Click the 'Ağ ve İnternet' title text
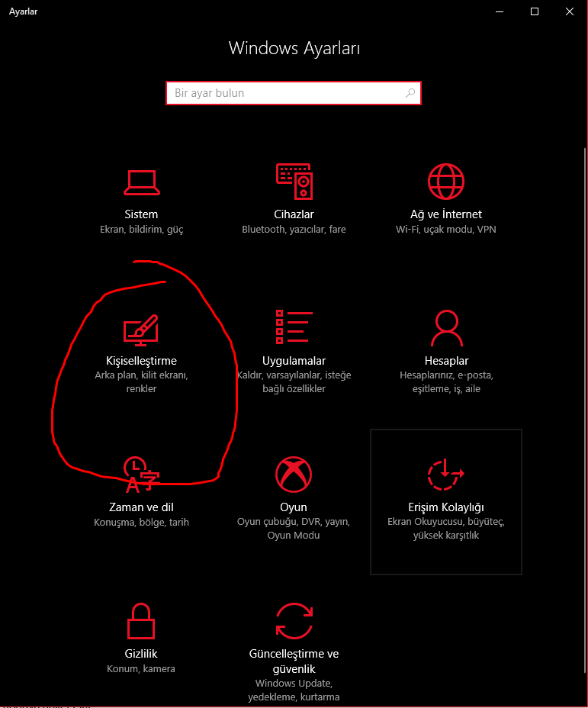Screen dimensions: 588x708 446,214
